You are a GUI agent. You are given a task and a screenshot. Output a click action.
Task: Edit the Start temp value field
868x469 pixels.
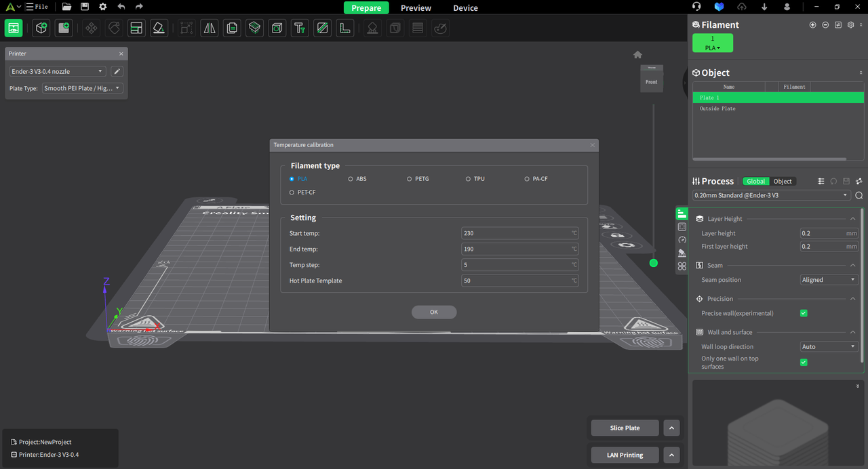[519, 232]
